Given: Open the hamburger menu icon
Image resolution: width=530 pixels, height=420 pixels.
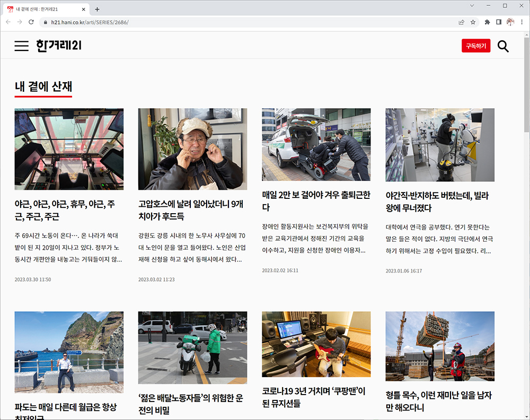Looking at the screenshot, I should point(21,46).
